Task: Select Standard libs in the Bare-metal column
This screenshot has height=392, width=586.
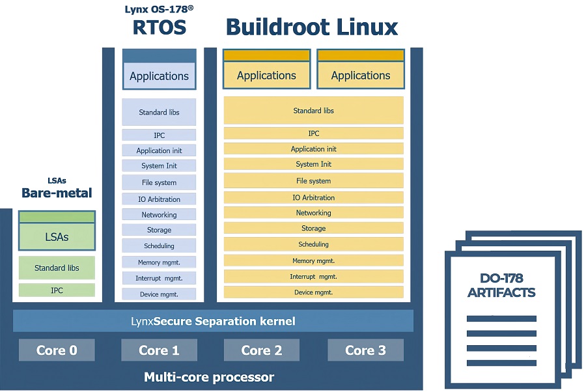Action: (x=57, y=268)
